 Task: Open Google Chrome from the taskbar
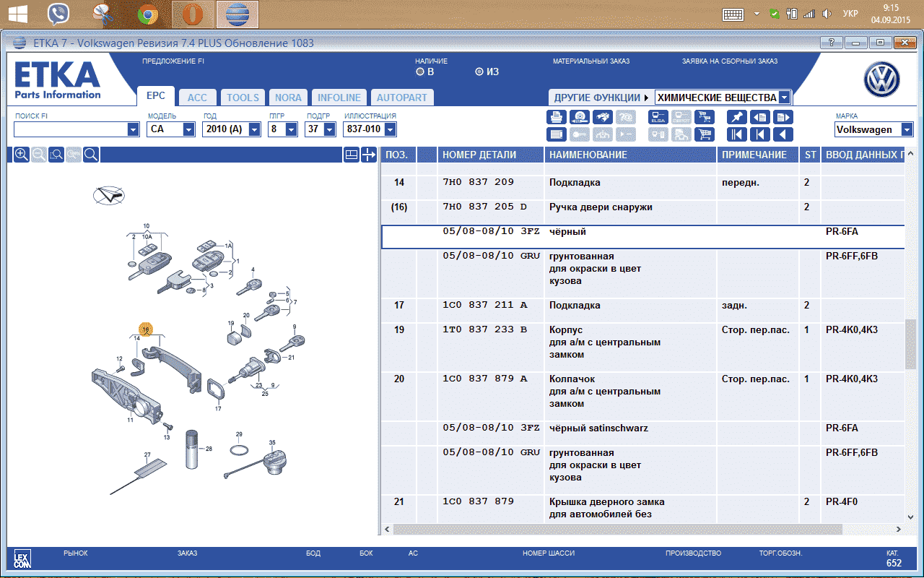click(148, 14)
